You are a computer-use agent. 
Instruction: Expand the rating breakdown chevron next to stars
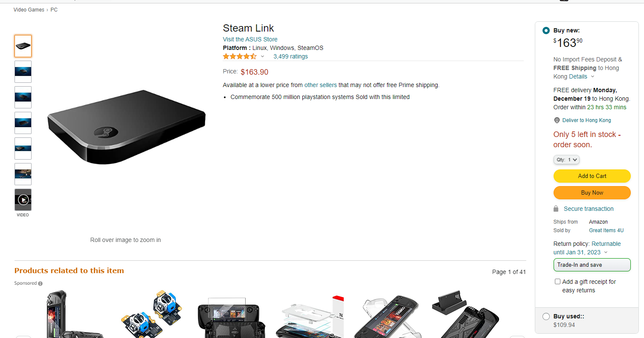tap(262, 56)
